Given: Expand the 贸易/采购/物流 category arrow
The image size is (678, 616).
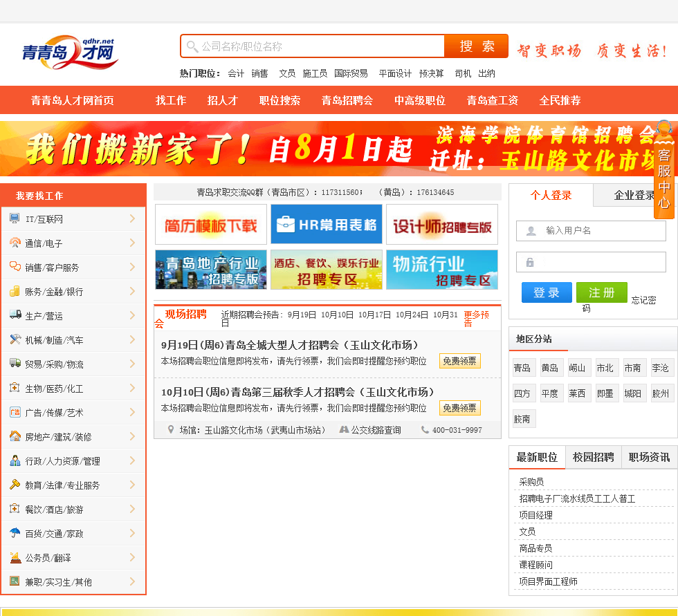Looking at the screenshot, I should point(132,364).
